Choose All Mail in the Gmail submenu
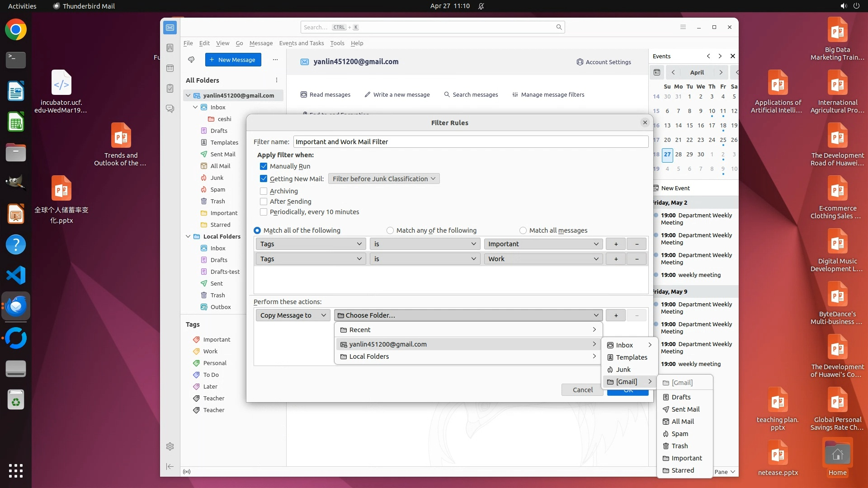The height and width of the screenshot is (488, 868). pyautogui.click(x=682, y=422)
